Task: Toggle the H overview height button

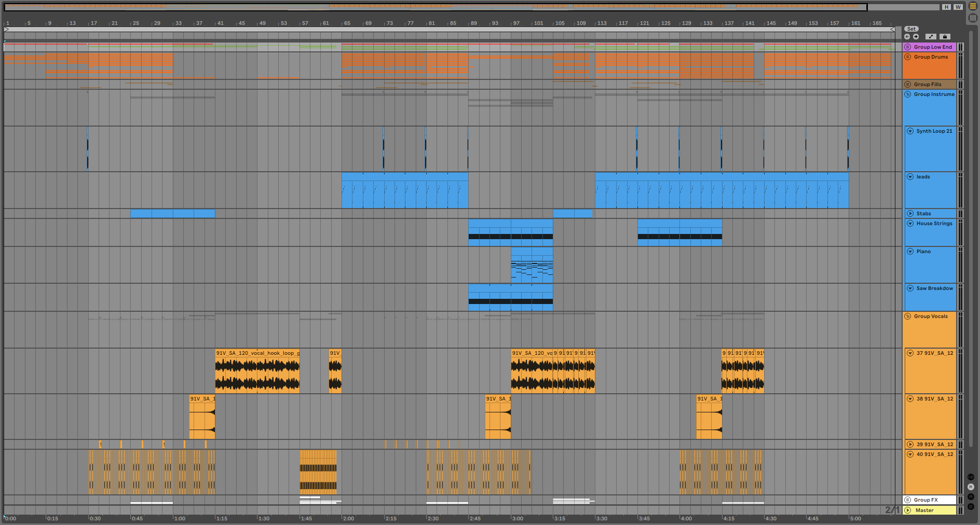Action: tap(947, 7)
